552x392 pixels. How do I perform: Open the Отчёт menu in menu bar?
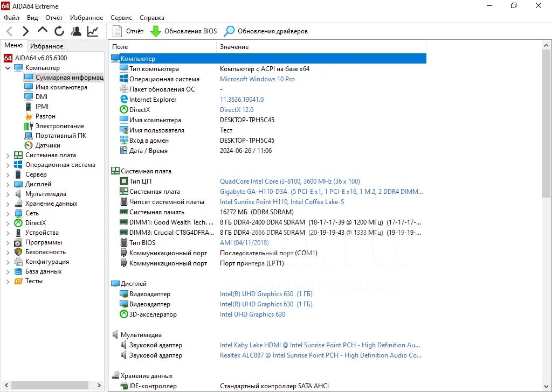(54, 18)
